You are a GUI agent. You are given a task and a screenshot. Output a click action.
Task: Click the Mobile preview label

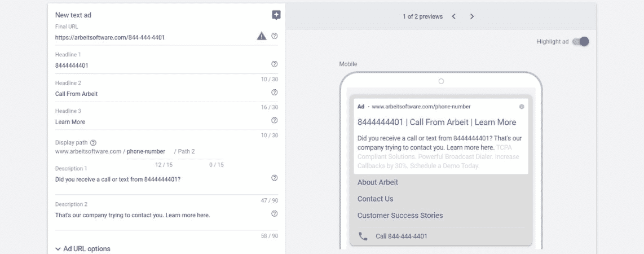(349, 64)
